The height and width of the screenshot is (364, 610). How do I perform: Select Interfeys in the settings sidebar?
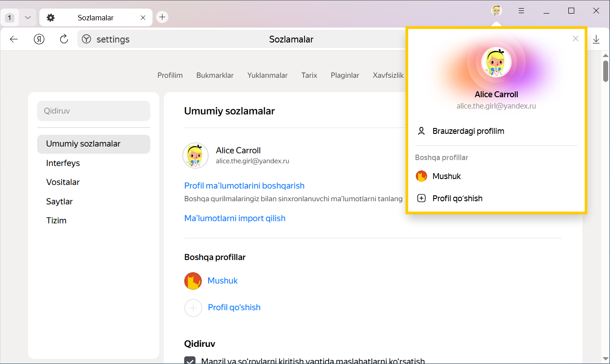63,163
